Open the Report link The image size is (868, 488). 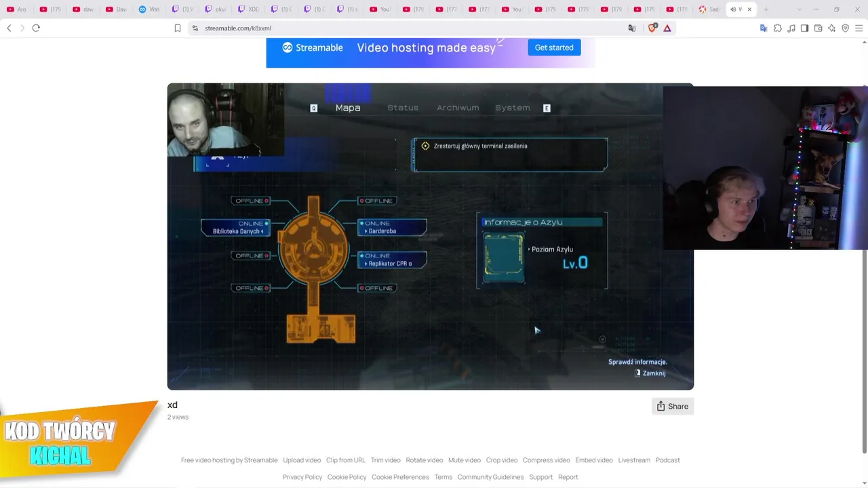[x=568, y=477]
